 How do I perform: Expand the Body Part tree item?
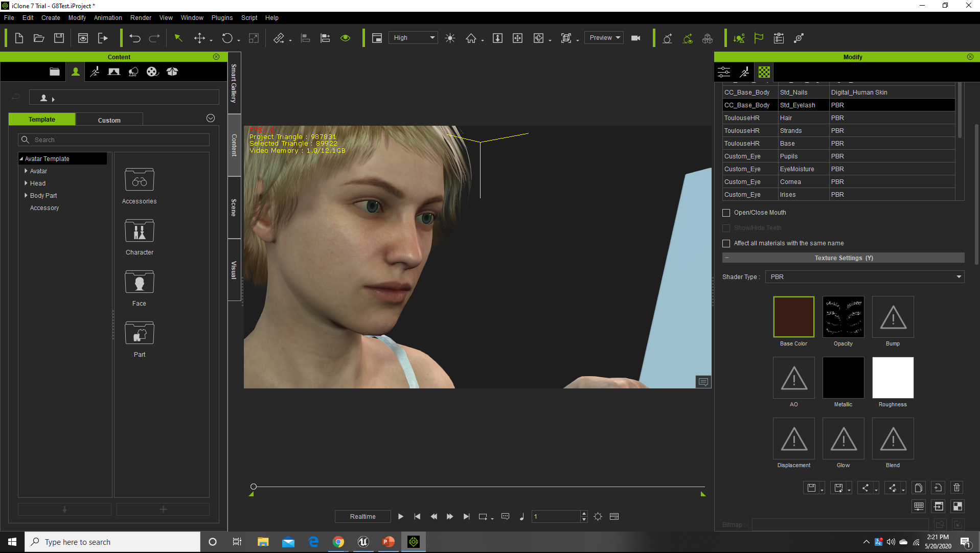point(26,196)
